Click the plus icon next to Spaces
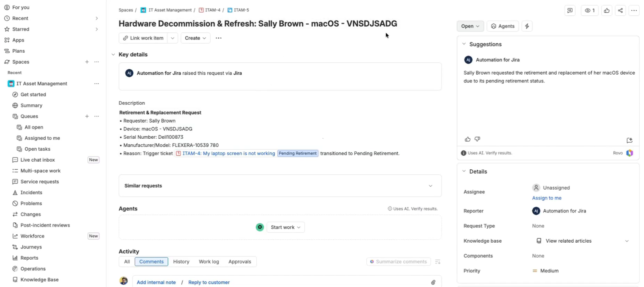The image size is (644, 287). pyautogui.click(x=87, y=62)
